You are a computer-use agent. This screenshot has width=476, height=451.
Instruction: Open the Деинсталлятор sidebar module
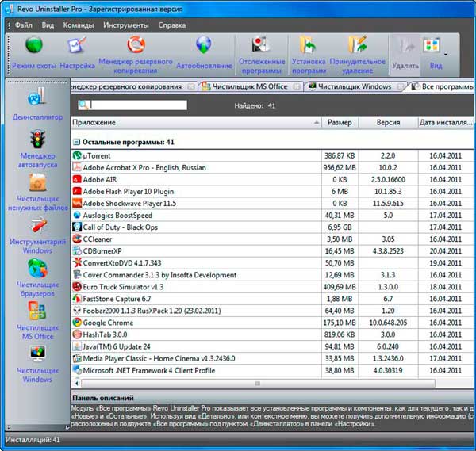37,104
